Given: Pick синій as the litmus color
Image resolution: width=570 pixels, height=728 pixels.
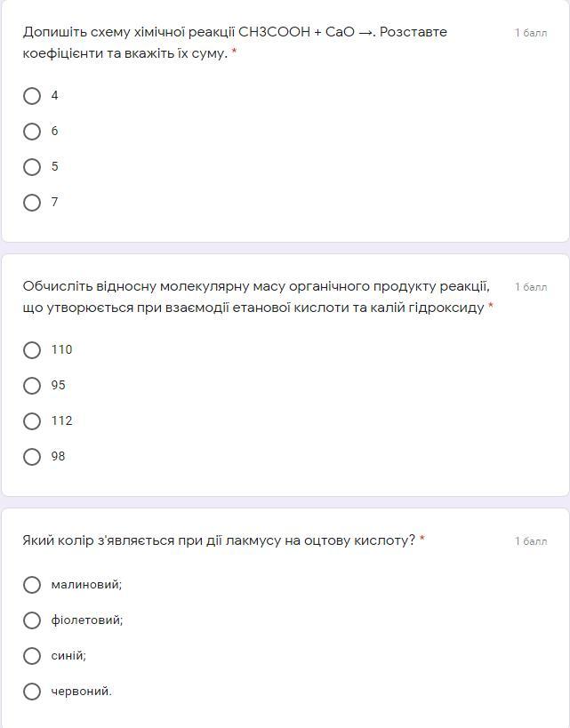Looking at the screenshot, I should (x=32, y=656).
